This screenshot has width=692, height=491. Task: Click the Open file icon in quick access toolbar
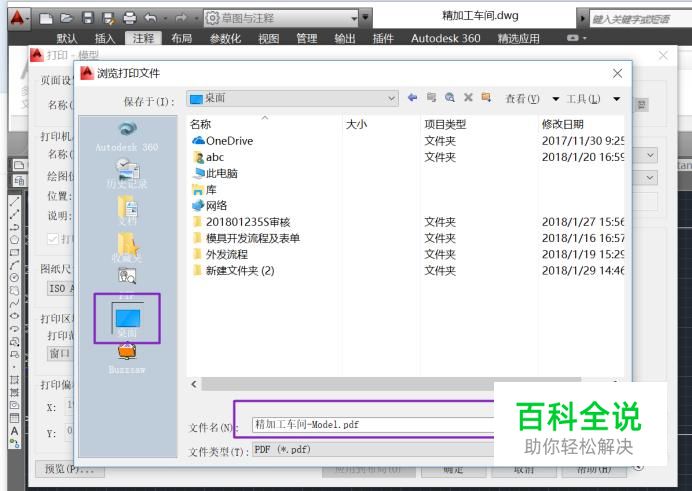pyautogui.click(x=66, y=19)
